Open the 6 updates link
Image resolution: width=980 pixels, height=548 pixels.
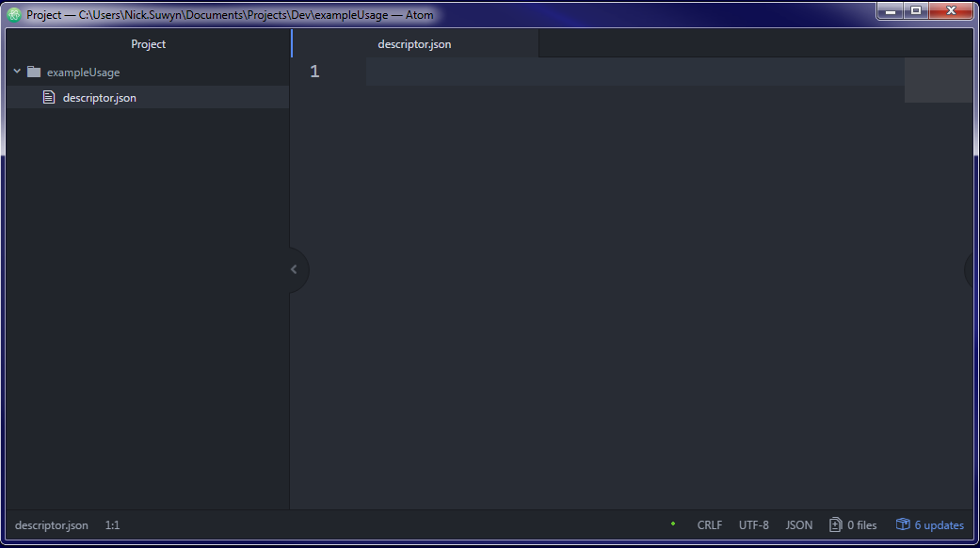point(939,525)
